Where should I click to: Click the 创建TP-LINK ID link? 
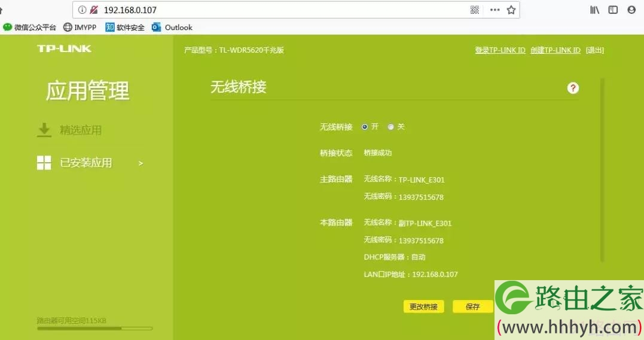pyautogui.click(x=556, y=50)
